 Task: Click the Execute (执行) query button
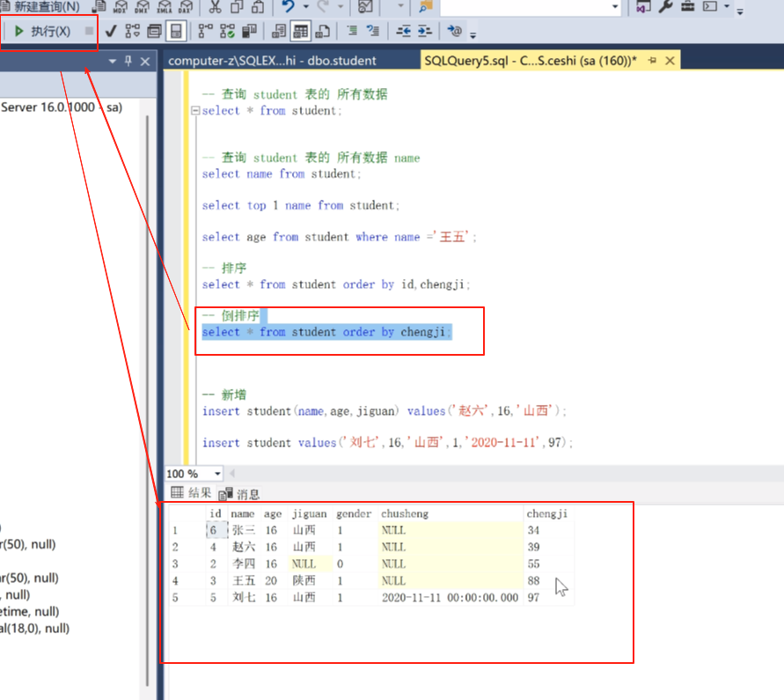(x=42, y=32)
